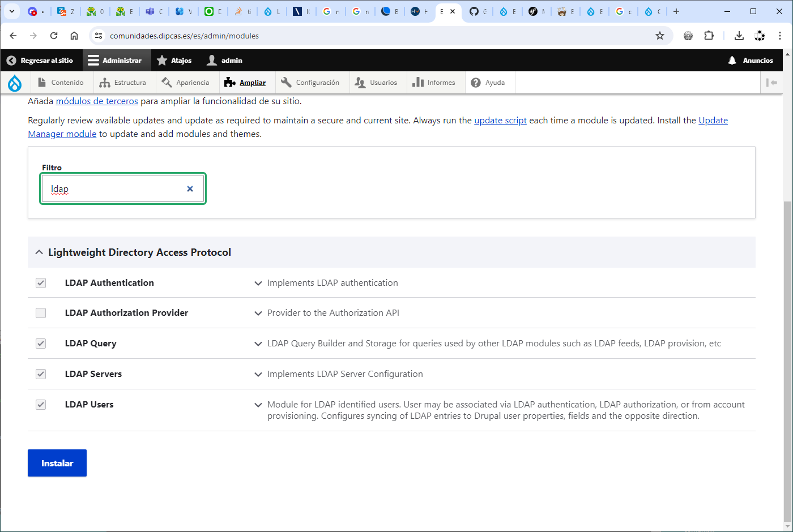Viewport: 793px width, 532px height.
Task: Click the Filtro ldap input field
Action: coord(123,188)
